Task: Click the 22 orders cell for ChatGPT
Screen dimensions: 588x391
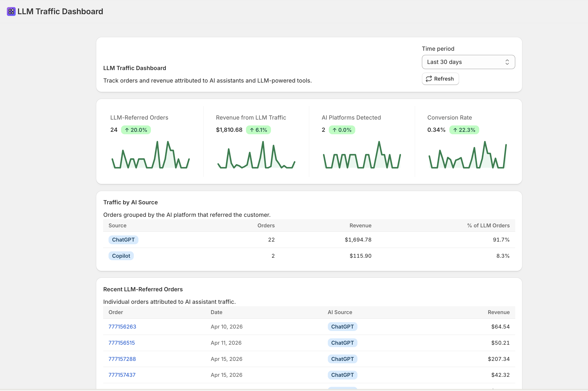Action: (271, 240)
